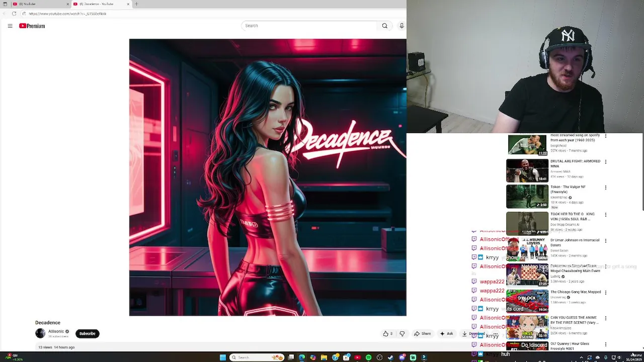Dislike the Decadence video
The width and height of the screenshot is (644, 362).
coord(402,333)
